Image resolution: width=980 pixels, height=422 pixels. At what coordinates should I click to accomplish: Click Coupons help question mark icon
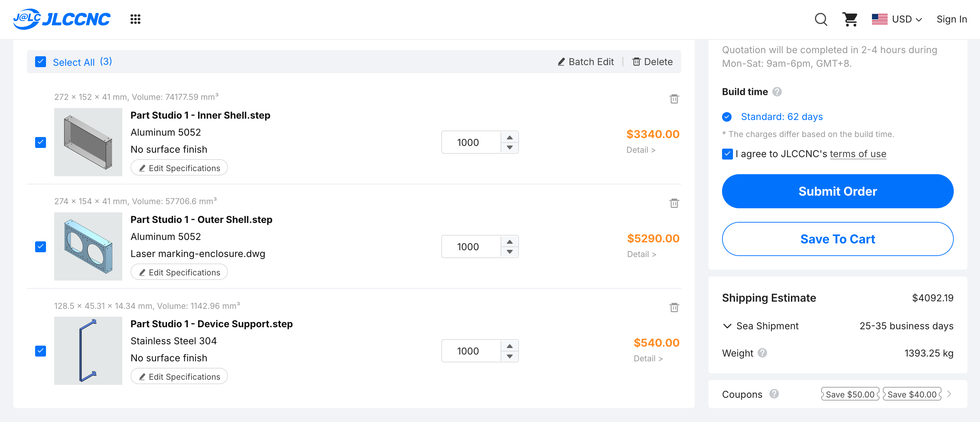774,394
